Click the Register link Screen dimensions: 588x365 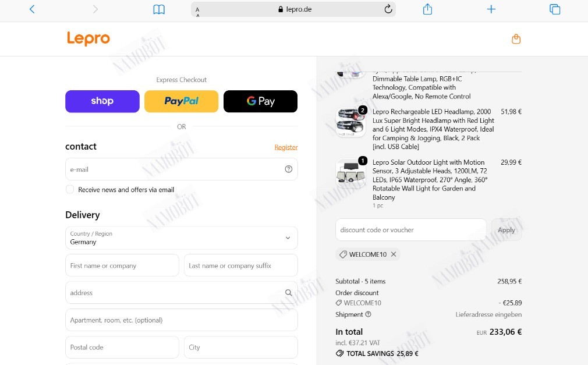pos(286,147)
